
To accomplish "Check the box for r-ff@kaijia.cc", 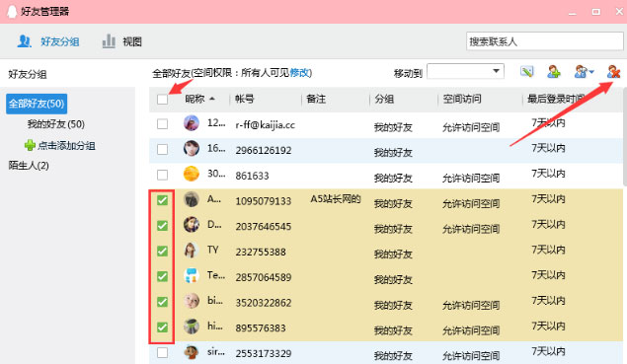I will (162, 124).
